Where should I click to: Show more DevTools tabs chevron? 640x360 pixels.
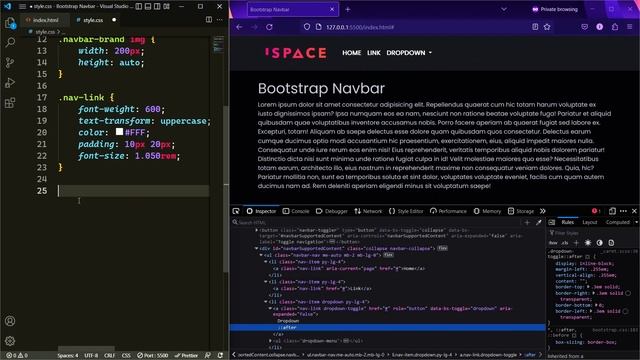[542, 211]
